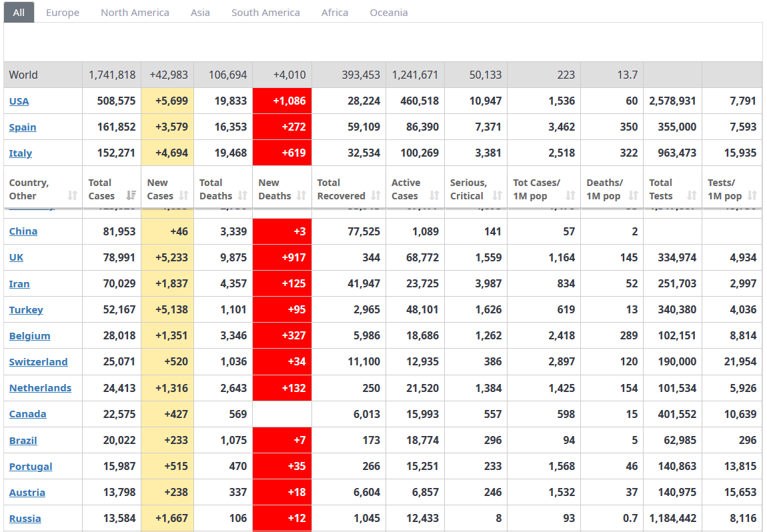
Task: Open the Canada link
Action: [28, 414]
